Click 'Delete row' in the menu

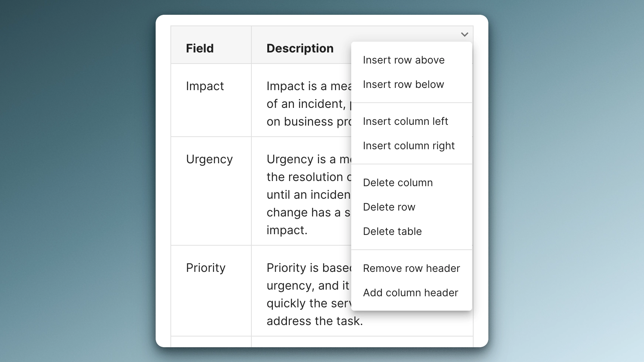point(389,207)
